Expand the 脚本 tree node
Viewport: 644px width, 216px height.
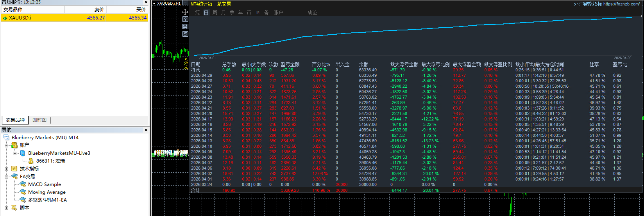click(7, 208)
